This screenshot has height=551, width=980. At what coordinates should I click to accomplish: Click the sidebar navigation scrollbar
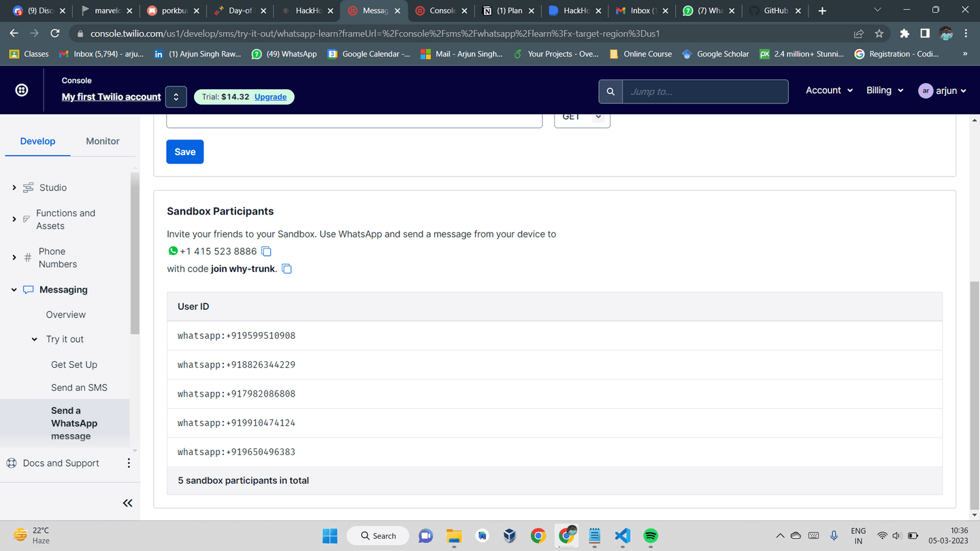135,253
